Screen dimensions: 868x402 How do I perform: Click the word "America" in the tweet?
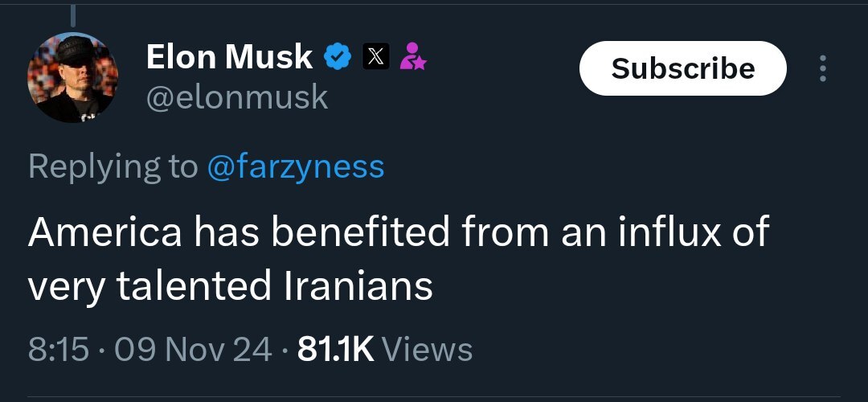[x=105, y=232]
